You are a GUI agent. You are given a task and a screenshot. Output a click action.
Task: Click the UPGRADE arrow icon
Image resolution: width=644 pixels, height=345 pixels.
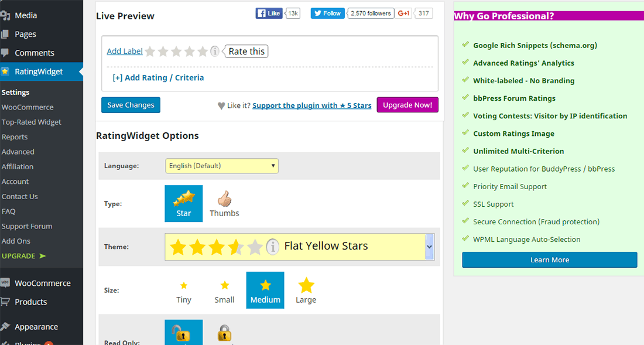tap(42, 256)
